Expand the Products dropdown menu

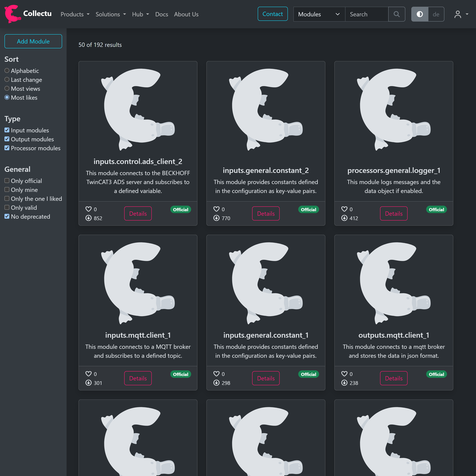pyautogui.click(x=75, y=14)
